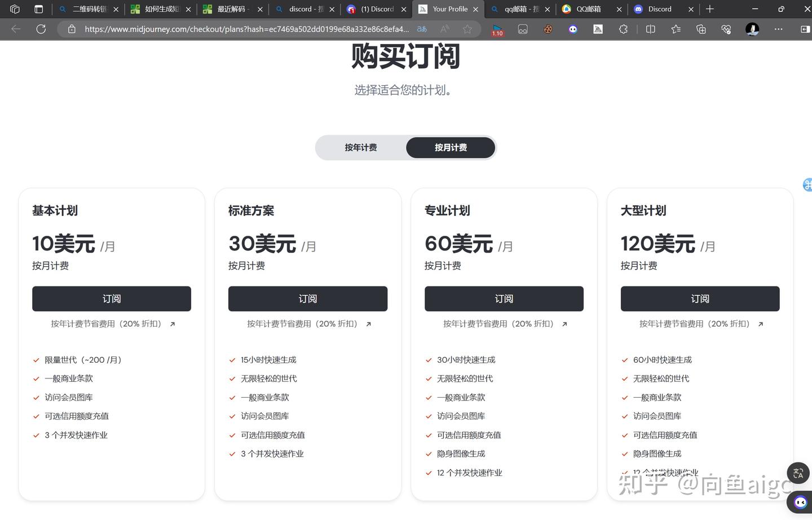
Task: Open the browser extensions puzzle icon
Action: pos(623,29)
